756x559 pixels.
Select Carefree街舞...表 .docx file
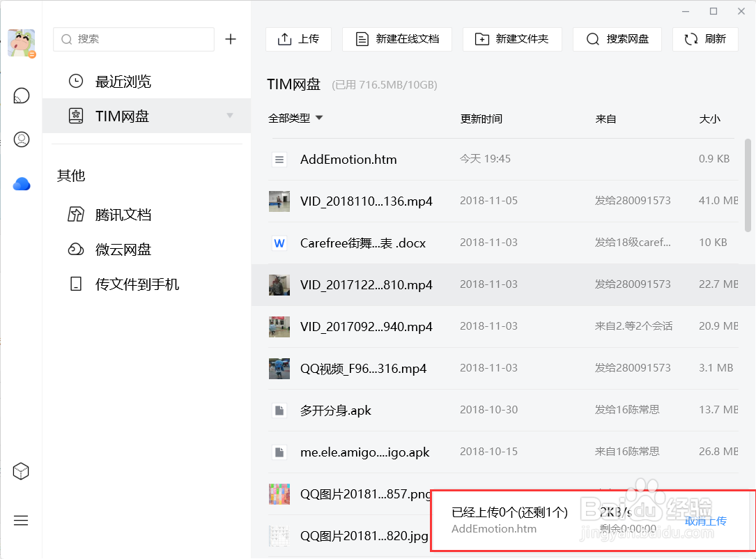pos(362,243)
